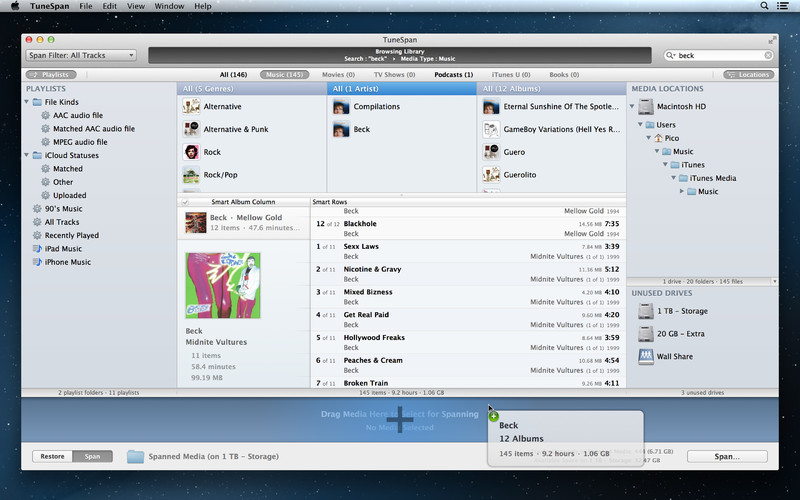This screenshot has width=800, height=500.
Task: Click the Compilations artist icon
Action: (341, 107)
